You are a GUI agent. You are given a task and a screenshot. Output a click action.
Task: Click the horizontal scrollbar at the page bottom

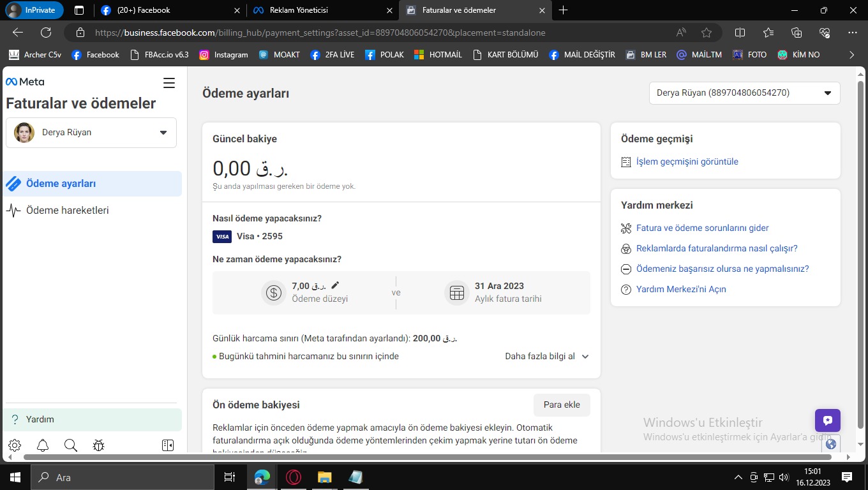[x=428, y=457]
